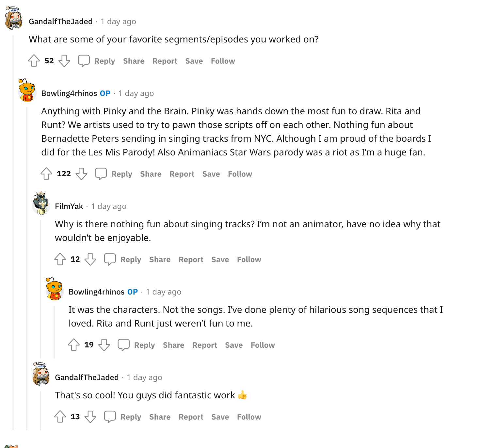Follow the comment with 19 points
Viewport: 480px width, 448px height.
coord(263,345)
